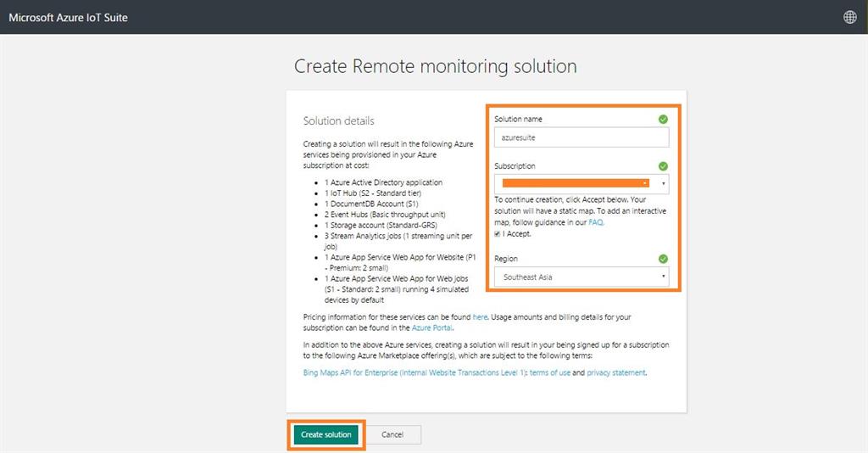Image resolution: width=868 pixels, height=453 pixels.
Task: Click the Region label
Action: pos(506,259)
